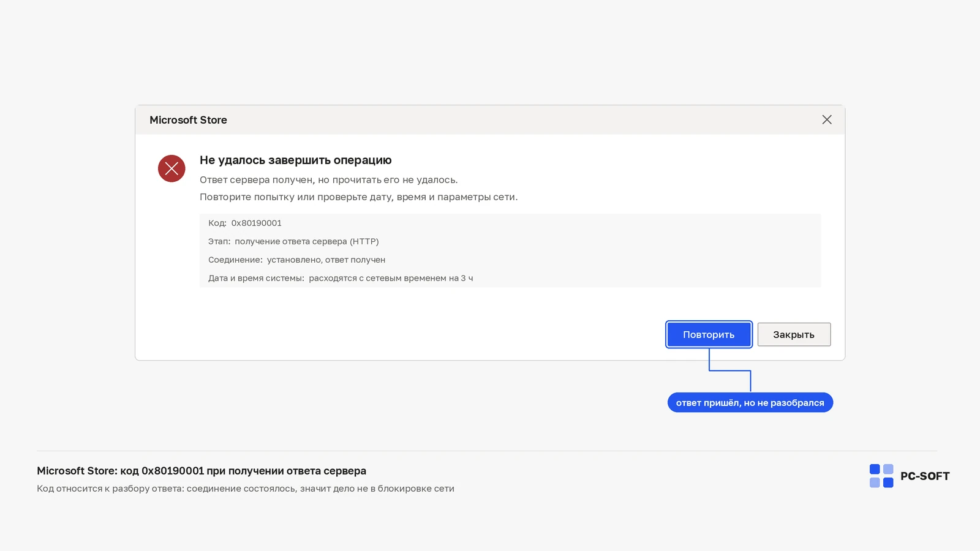980x551 pixels.
Task: Click the caption subtitle "Код относится к разбору ответа"
Action: pos(246,489)
